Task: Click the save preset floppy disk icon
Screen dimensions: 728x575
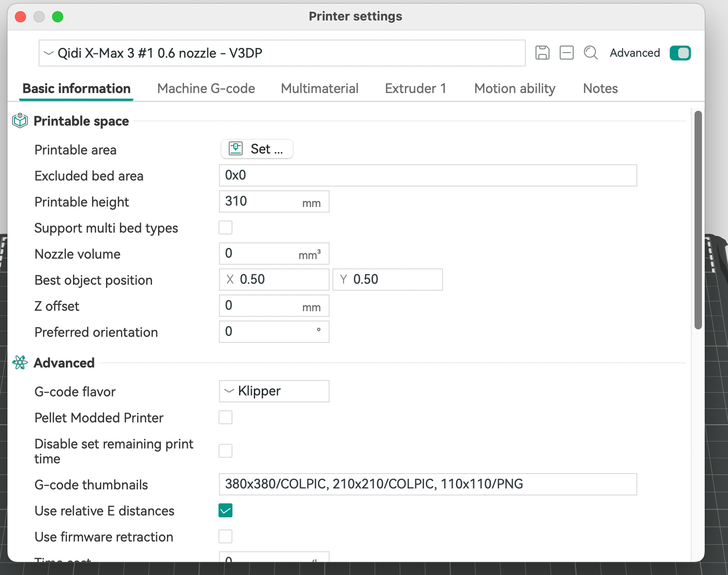Action: [542, 53]
